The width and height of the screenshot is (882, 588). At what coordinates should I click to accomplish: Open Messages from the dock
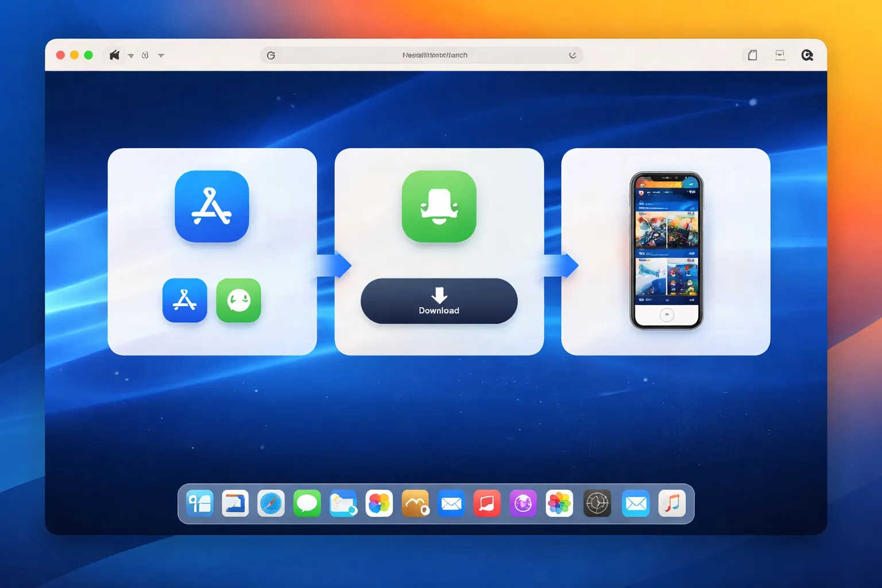pyautogui.click(x=307, y=504)
